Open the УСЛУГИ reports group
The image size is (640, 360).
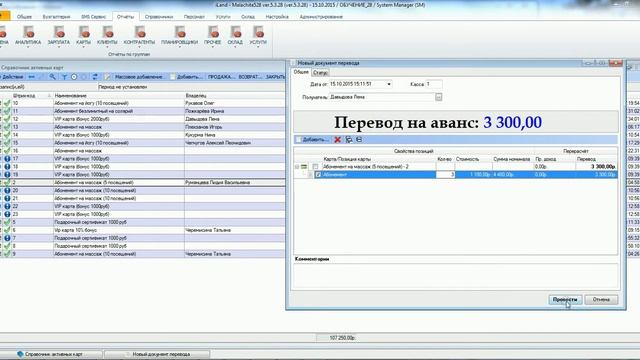click(258, 37)
